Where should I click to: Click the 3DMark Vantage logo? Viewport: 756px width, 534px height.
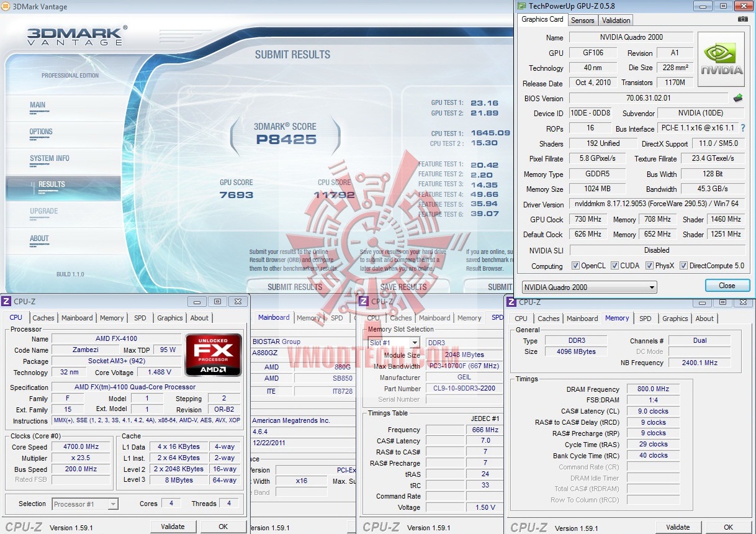[76, 35]
